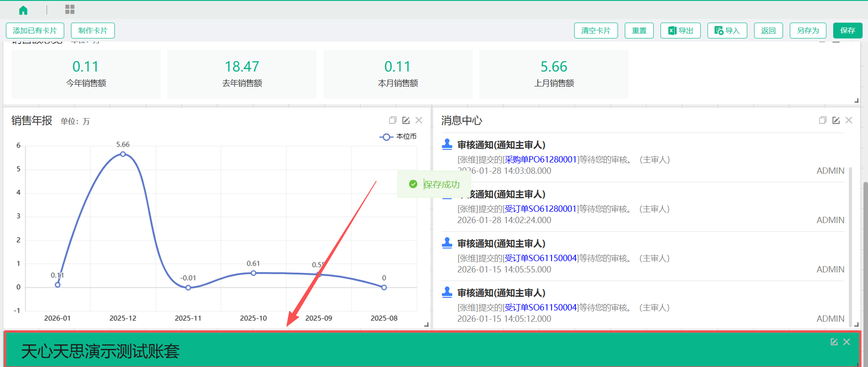Click the 清空卡片 button

[x=595, y=31]
